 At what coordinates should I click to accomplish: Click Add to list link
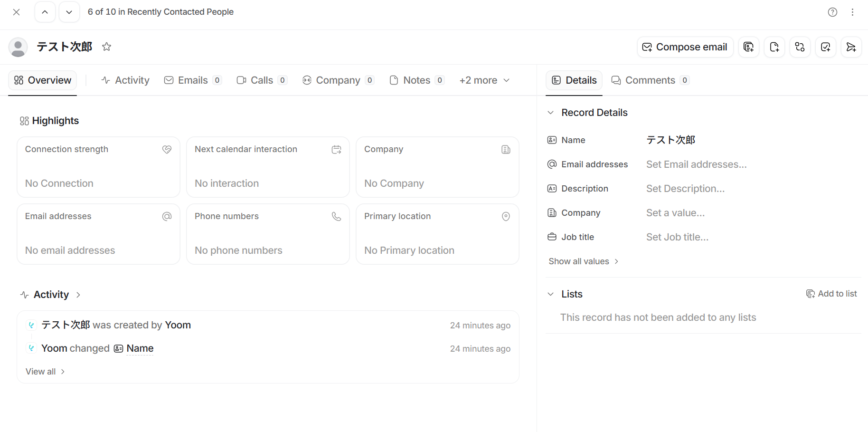coord(832,294)
